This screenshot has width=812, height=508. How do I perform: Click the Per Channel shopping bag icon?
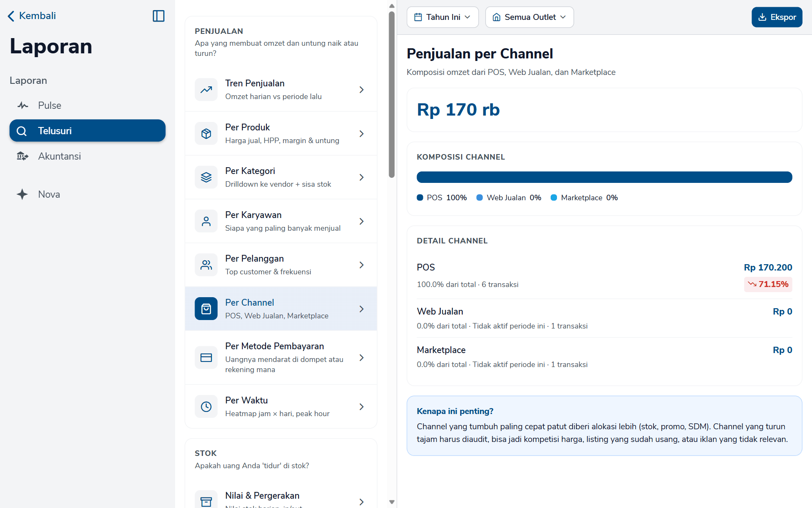[206, 309]
